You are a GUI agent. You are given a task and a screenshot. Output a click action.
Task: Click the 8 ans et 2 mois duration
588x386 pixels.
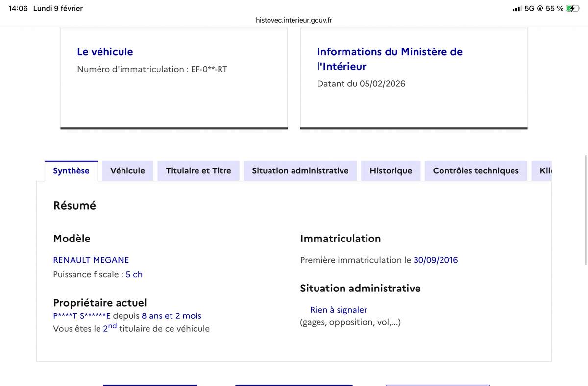tap(171, 316)
